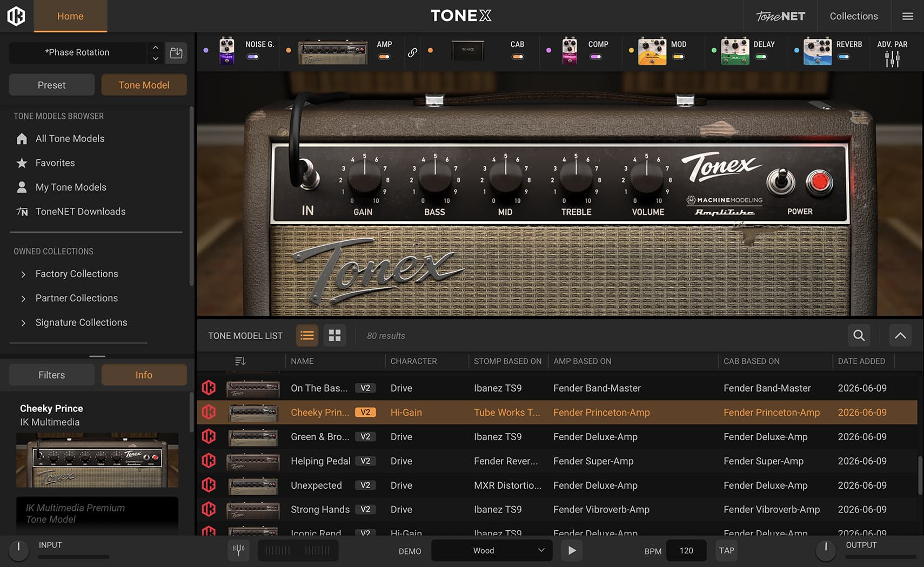Collapse the tone model list panel
Image resolution: width=924 pixels, height=567 pixels.
(x=900, y=335)
